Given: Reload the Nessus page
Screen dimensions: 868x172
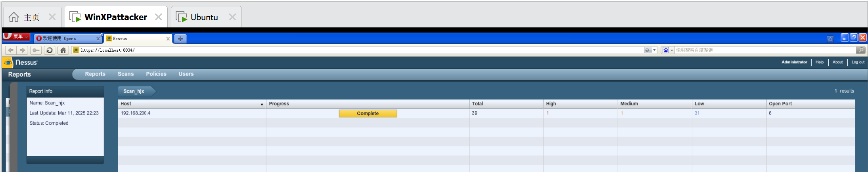Looking at the screenshot, I should pos(50,50).
